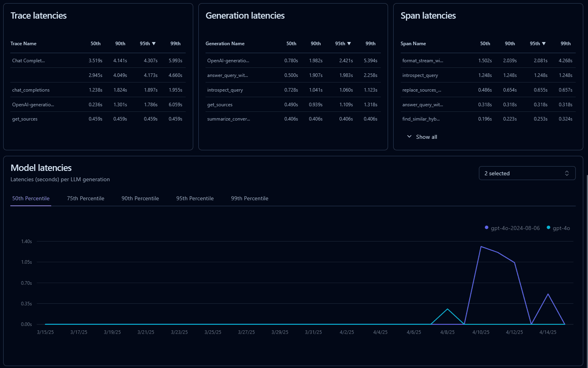Open the chat_completions trace entry
588x368 pixels.
(31, 90)
